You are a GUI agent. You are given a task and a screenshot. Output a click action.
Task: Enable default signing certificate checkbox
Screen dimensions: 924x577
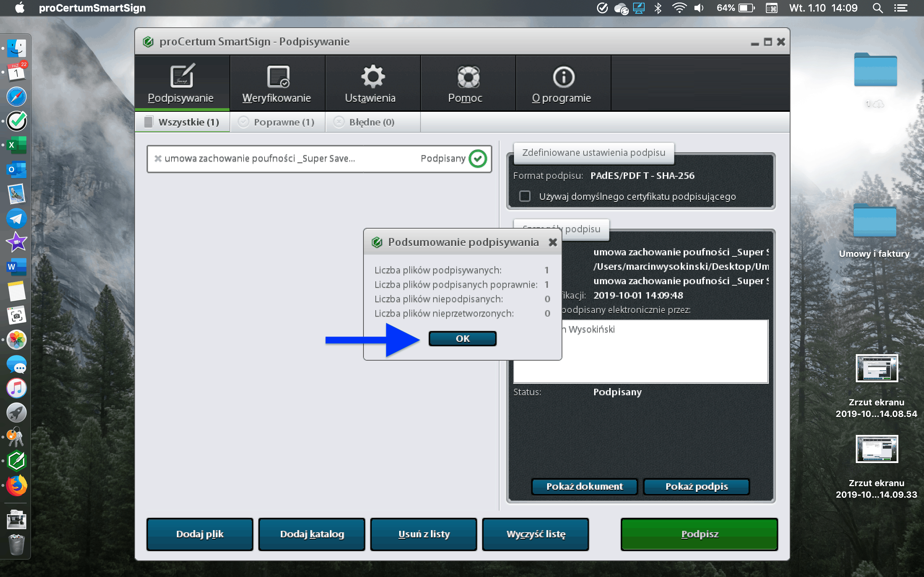(524, 196)
